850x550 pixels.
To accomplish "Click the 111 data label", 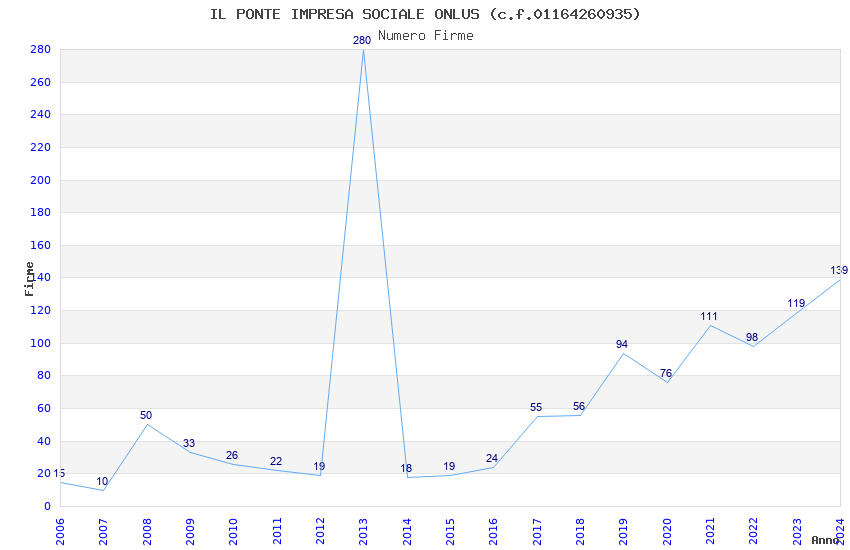I will [x=709, y=316].
